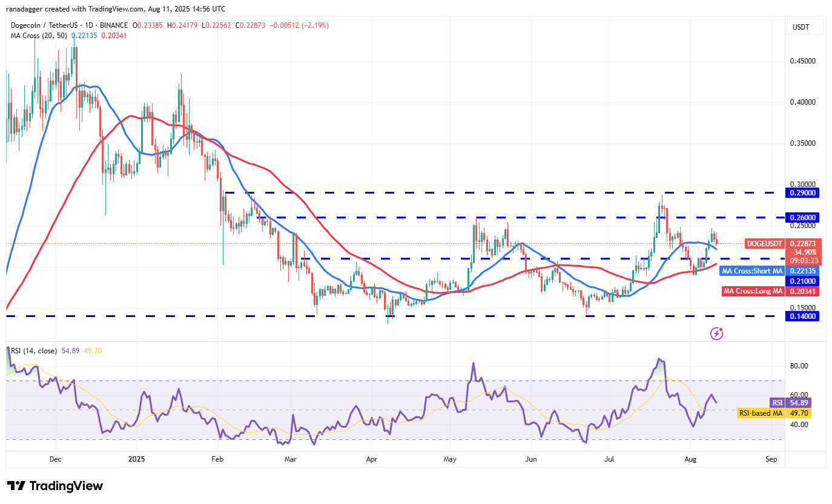
Task: Select the MA Cross:Long MA label
Action: 753,291
